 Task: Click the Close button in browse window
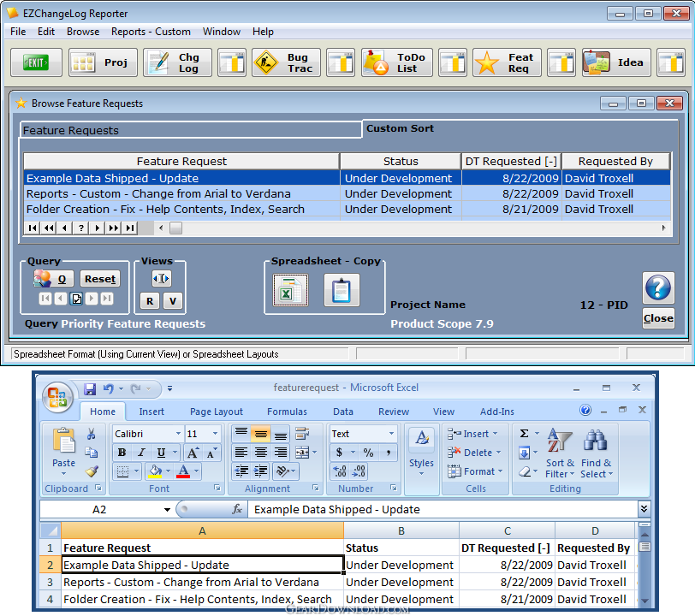click(x=658, y=318)
